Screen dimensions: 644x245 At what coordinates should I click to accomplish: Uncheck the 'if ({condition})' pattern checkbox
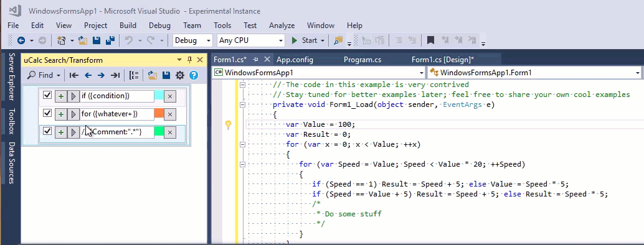pos(47,95)
